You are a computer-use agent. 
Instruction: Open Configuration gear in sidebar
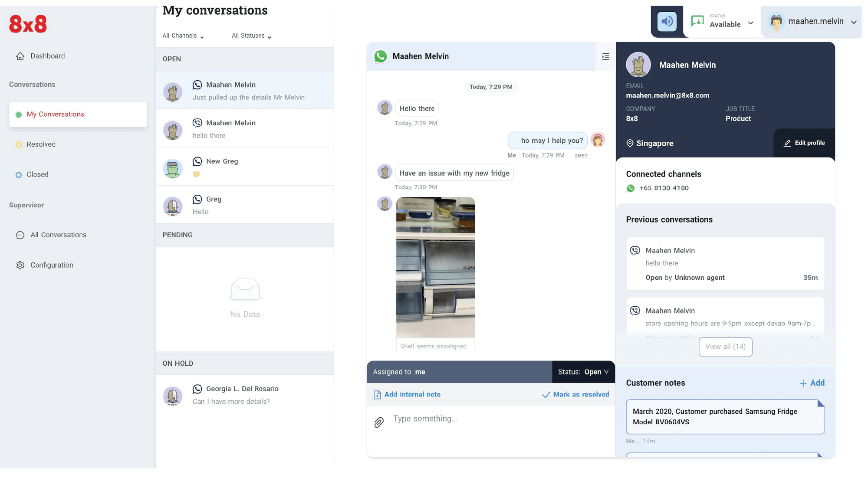[x=20, y=265]
